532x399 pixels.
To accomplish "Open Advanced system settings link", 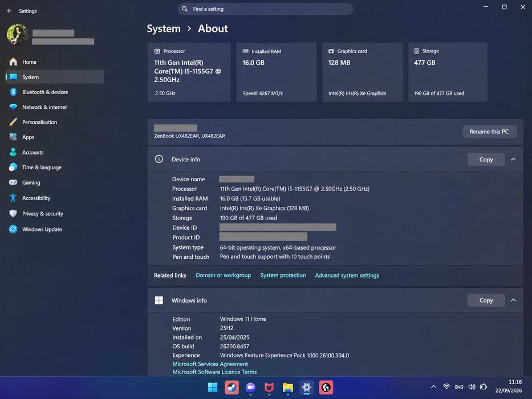I will pos(347,275).
